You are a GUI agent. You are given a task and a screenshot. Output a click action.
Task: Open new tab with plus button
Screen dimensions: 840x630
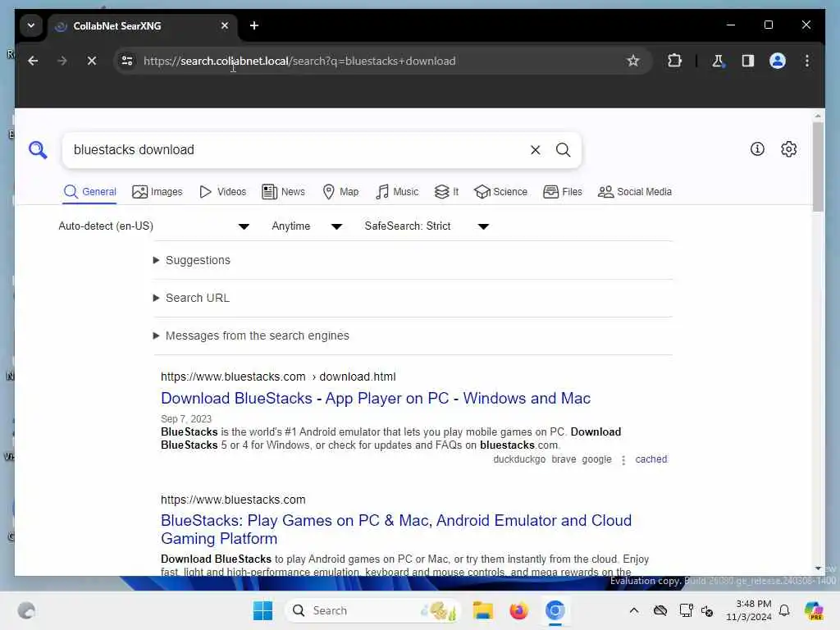254,25
